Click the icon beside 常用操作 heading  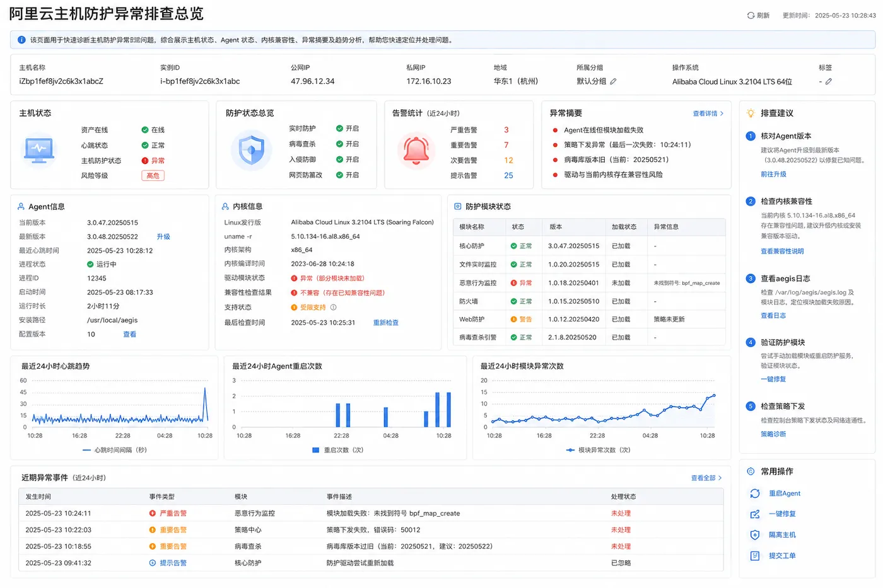point(751,471)
